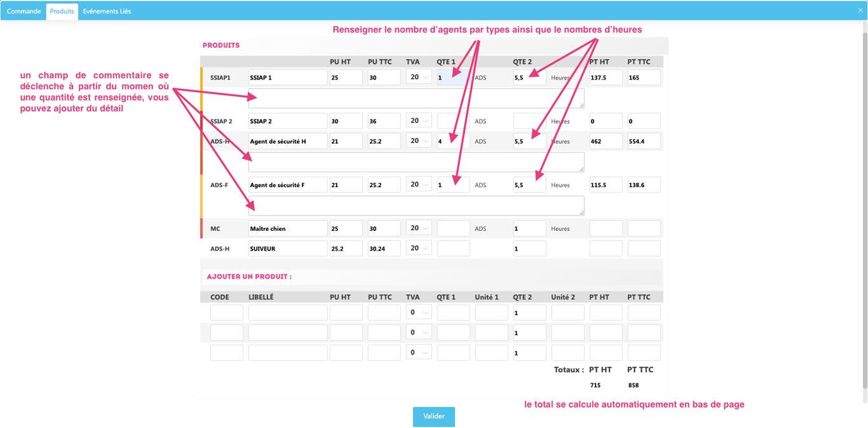Click QTE 2 field for Agent de sécurité F
Viewport: 868px width, 428px height.
[x=530, y=185]
